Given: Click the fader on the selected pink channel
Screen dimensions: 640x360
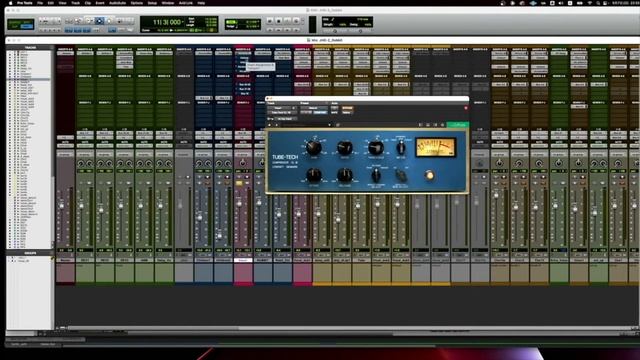Looking at the screenshot, I should tap(239, 203).
